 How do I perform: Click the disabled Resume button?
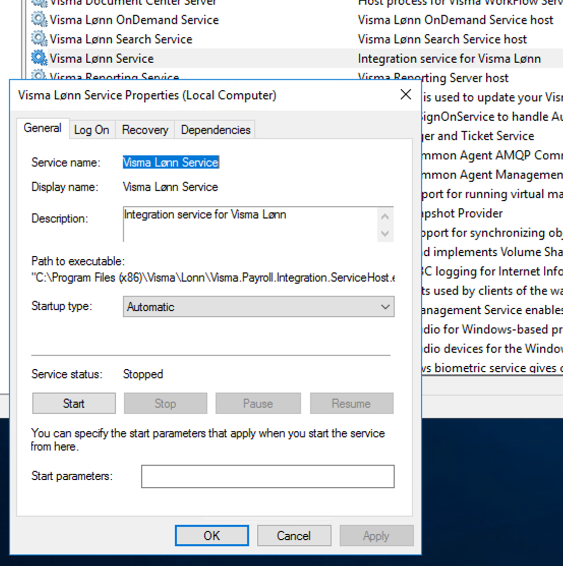click(352, 403)
